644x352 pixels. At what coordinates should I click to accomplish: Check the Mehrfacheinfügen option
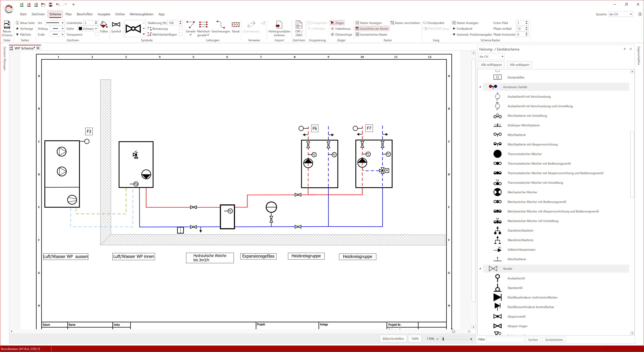click(x=181, y=35)
